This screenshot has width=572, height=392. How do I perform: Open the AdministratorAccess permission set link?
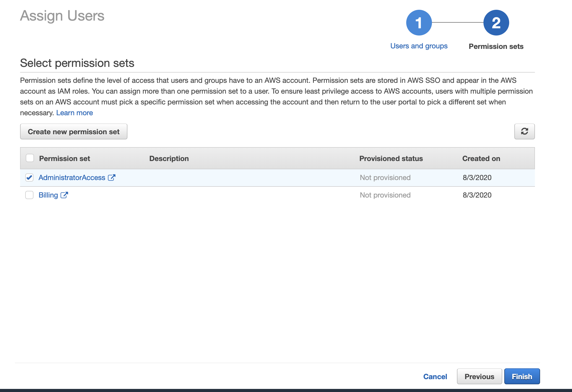[x=72, y=177]
